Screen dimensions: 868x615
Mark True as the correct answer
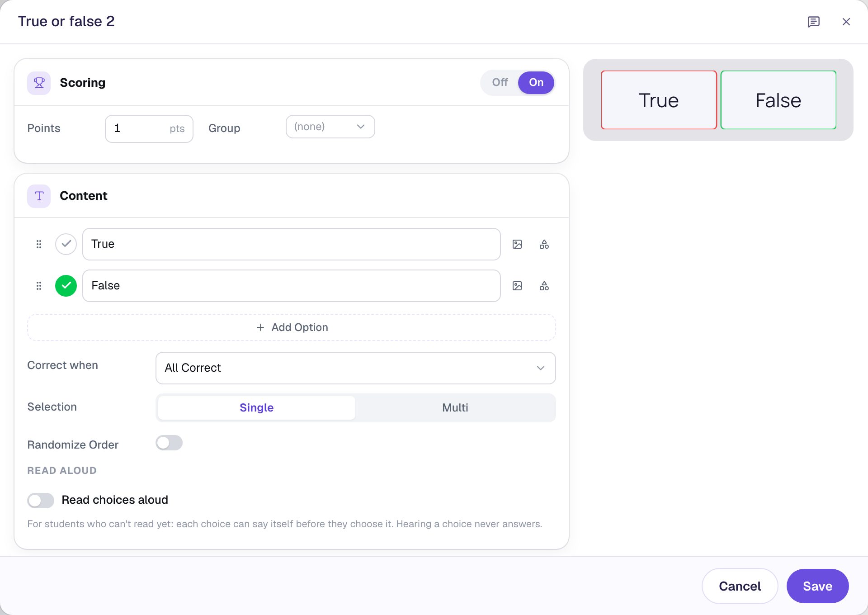(66, 244)
